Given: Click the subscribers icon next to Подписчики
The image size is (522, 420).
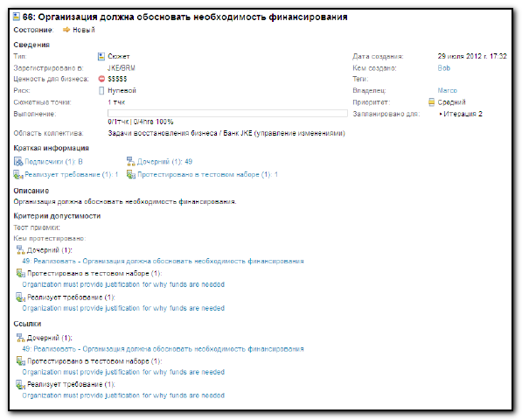Looking at the screenshot, I should (18, 162).
